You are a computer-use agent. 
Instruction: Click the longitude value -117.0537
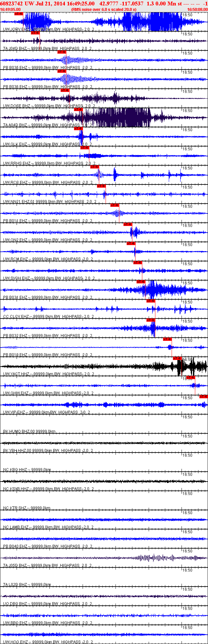[131, 3]
